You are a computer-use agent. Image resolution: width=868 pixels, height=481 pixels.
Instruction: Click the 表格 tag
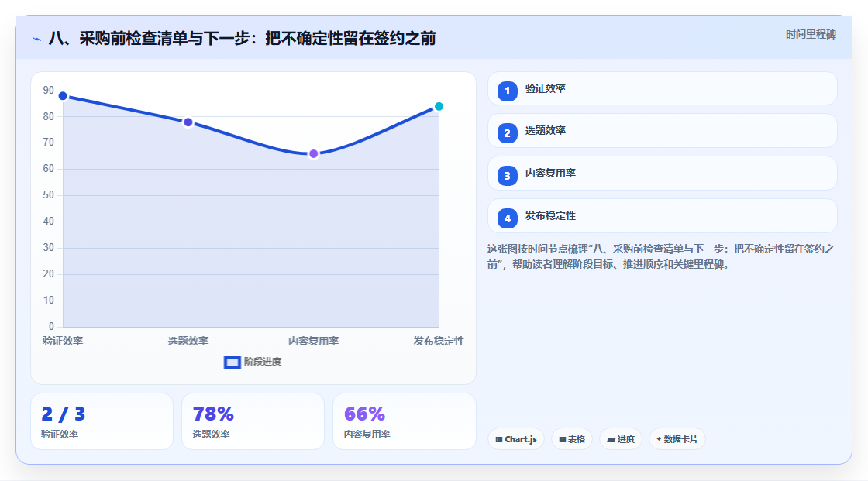[x=572, y=439]
